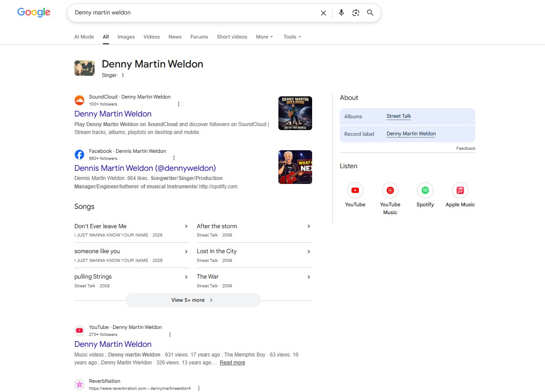Open Facebook result photo thumbnail
Screen dimensions: 545x392
295,167
